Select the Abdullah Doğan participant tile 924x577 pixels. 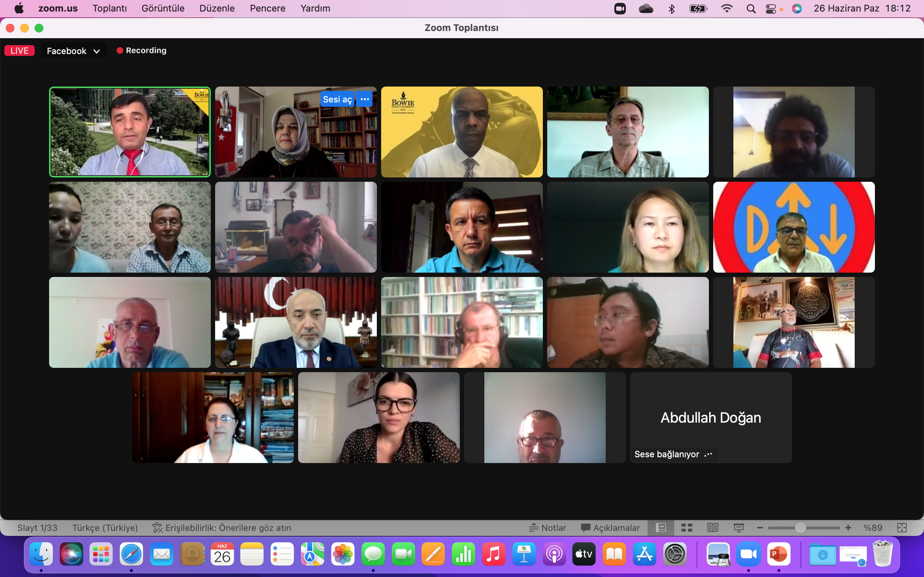[x=711, y=418]
